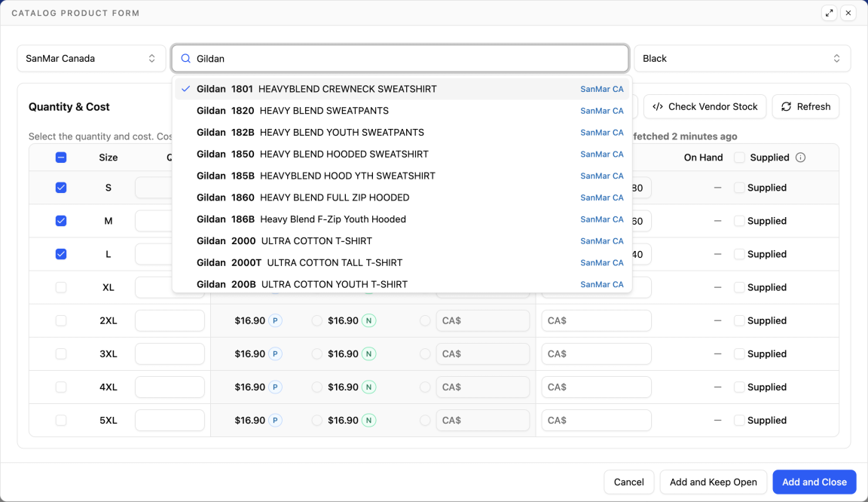Click Add and Keep Open
868x502 pixels.
713,482
